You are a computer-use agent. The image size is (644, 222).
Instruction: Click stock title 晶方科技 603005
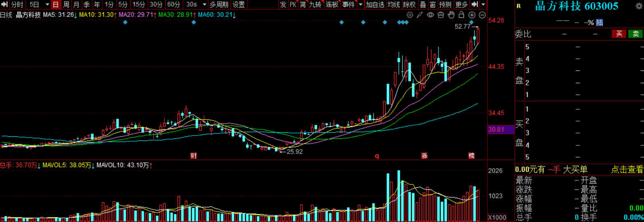click(x=576, y=6)
